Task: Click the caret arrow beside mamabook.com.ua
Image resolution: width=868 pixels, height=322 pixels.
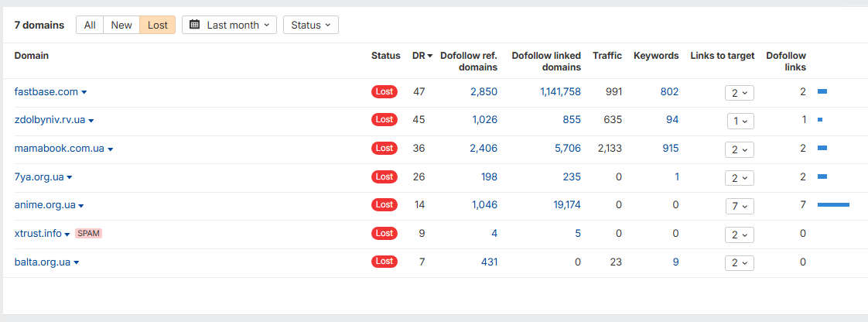Action: (x=111, y=149)
